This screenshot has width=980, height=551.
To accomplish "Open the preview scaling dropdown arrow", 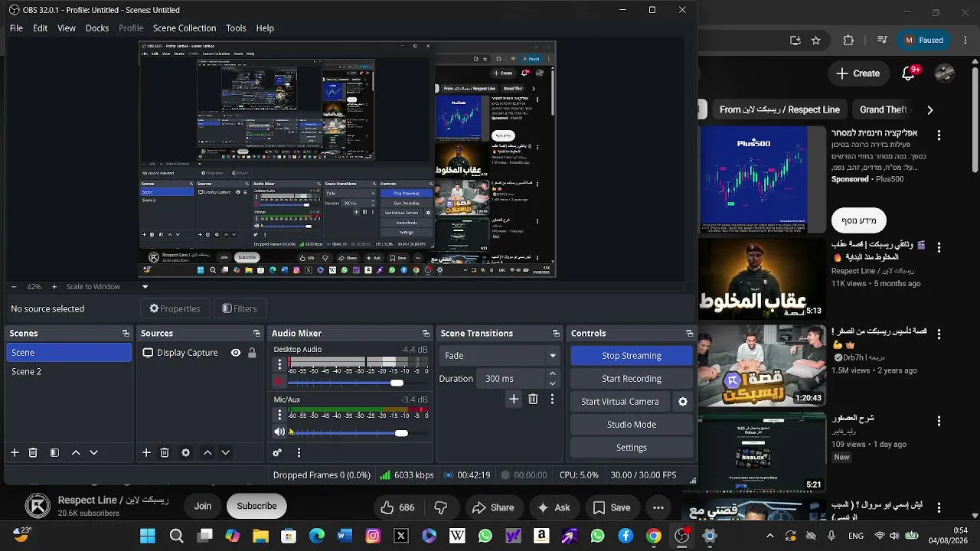I will click(145, 287).
